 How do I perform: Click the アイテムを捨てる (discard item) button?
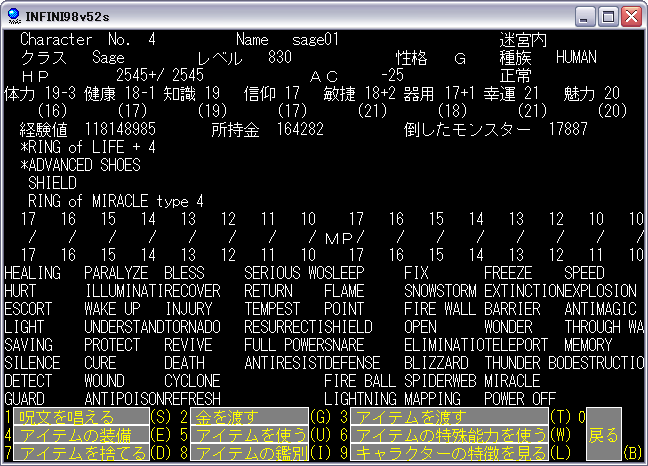(81, 452)
